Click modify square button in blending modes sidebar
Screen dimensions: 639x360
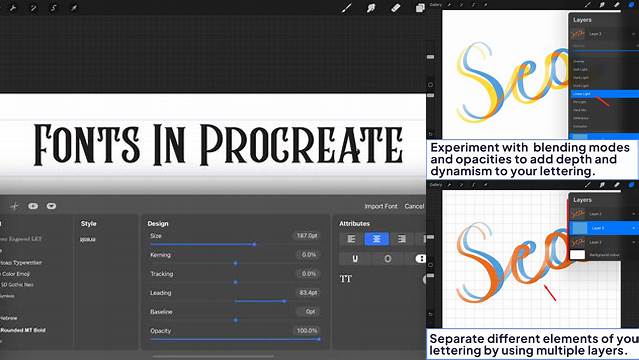click(x=430, y=85)
